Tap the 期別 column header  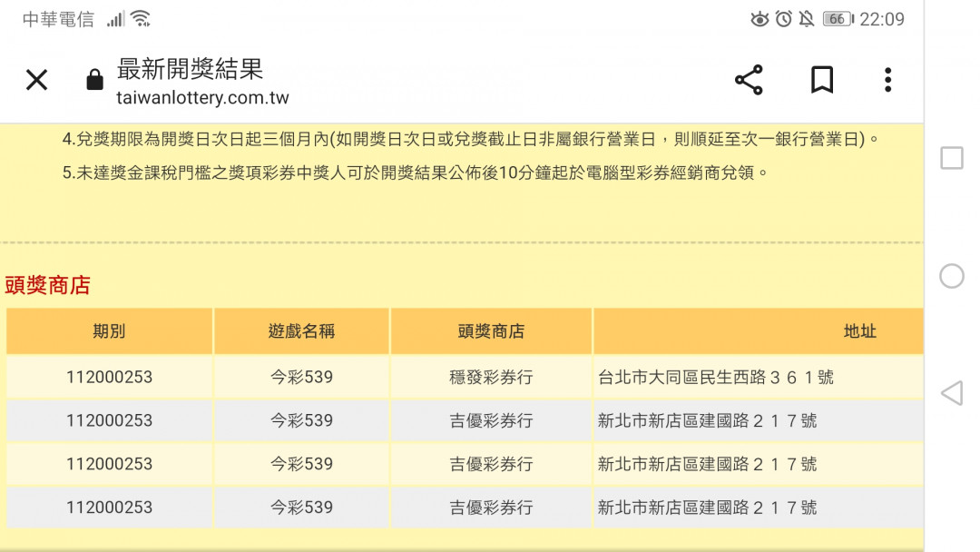tap(110, 330)
